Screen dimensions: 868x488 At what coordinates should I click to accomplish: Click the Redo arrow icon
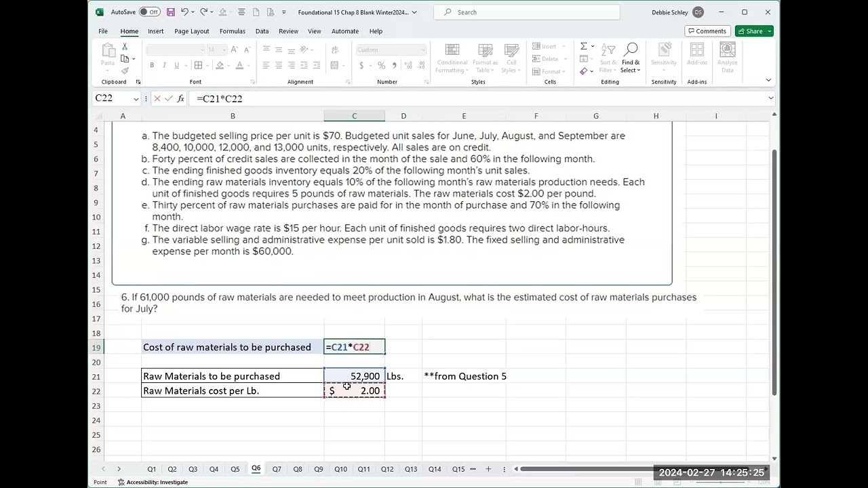pyautogui.click(x=203, y=12)
